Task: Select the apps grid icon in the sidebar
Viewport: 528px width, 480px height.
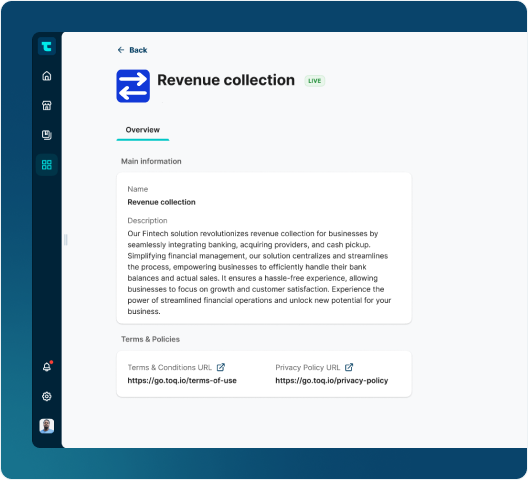Action: coord(47,165)
